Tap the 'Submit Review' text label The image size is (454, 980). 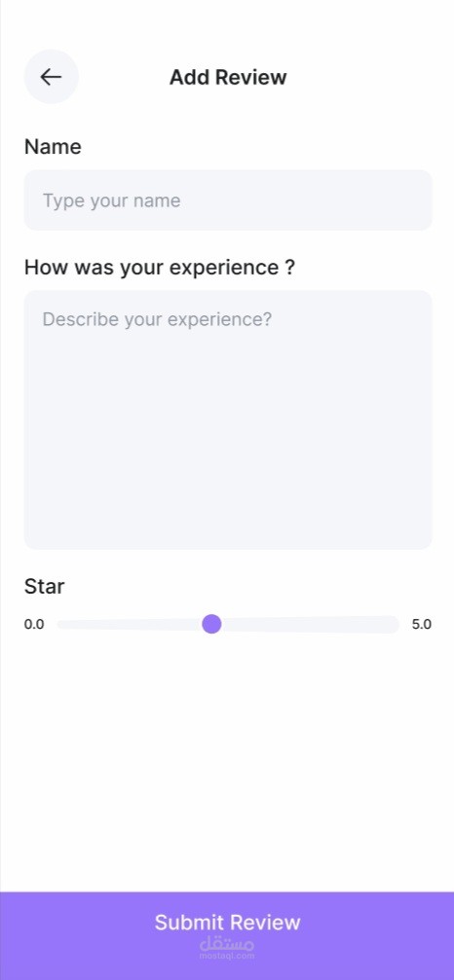pos(228,922)
